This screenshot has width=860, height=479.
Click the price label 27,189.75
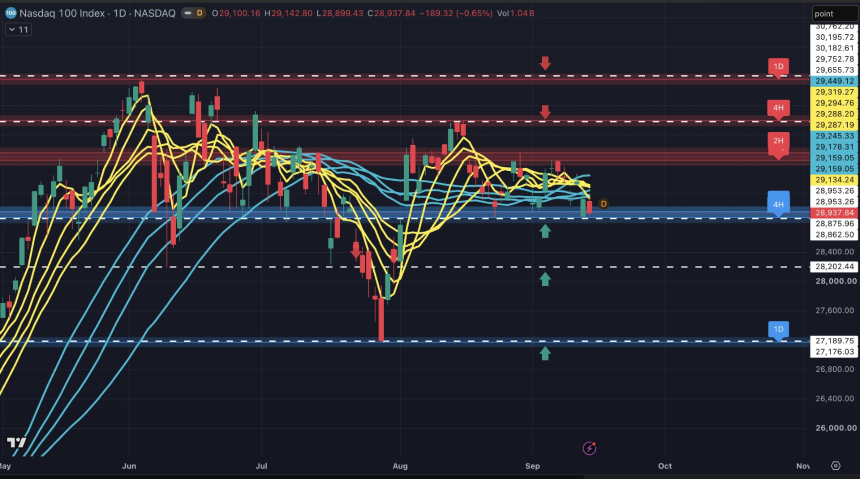[834, 341]
